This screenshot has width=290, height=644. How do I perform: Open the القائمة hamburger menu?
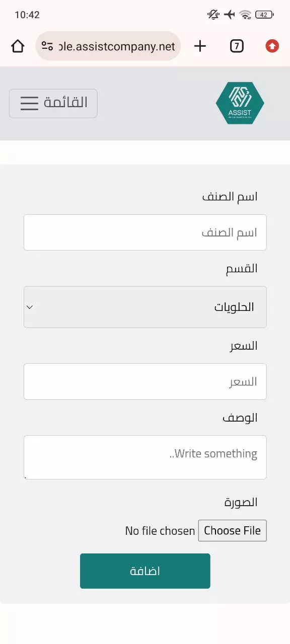pos(53,103)
